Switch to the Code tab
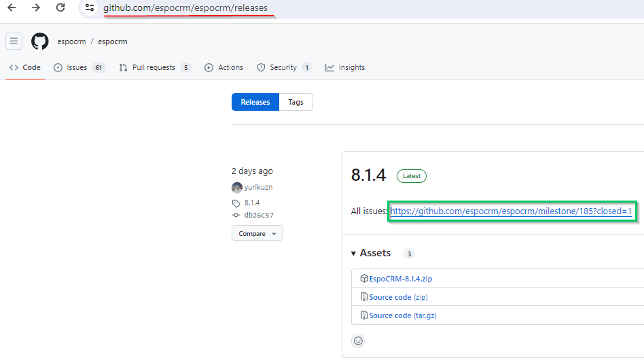 click(x=25, y=67)
